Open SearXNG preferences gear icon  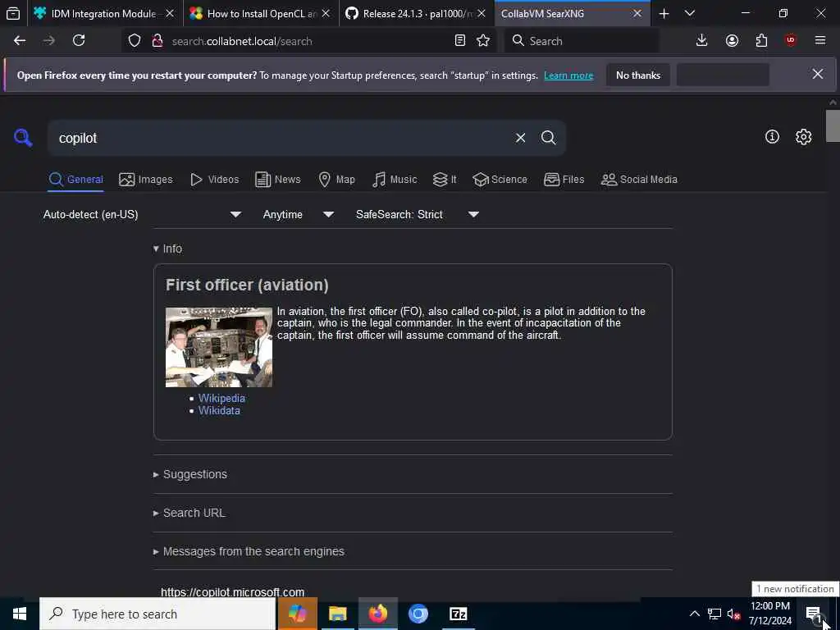tap(804, 137)
